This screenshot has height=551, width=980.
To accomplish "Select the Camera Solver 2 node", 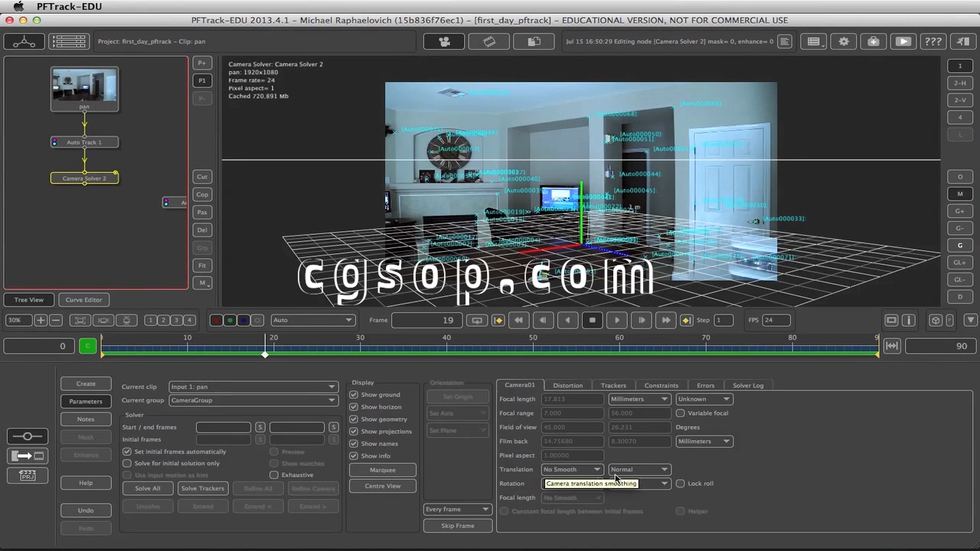I will pos(84,178).
